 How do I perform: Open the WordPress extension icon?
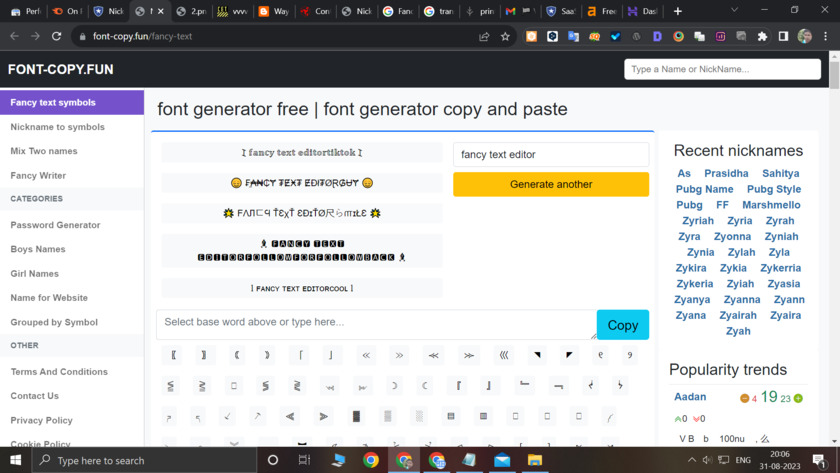tap(636, 36)
